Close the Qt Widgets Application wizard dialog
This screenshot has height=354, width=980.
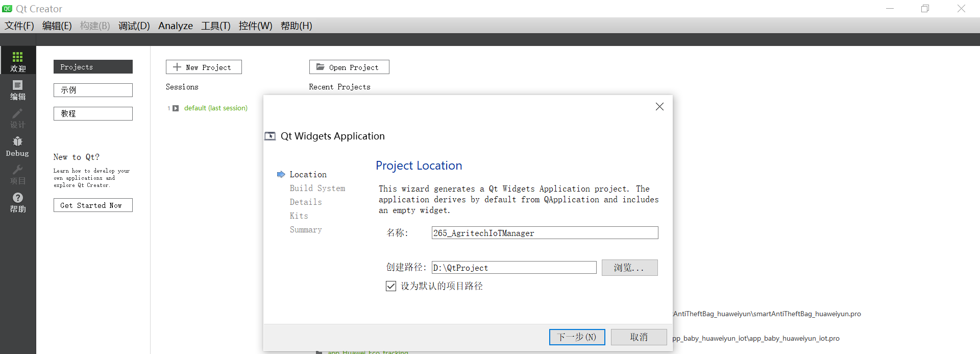(659, 106)
